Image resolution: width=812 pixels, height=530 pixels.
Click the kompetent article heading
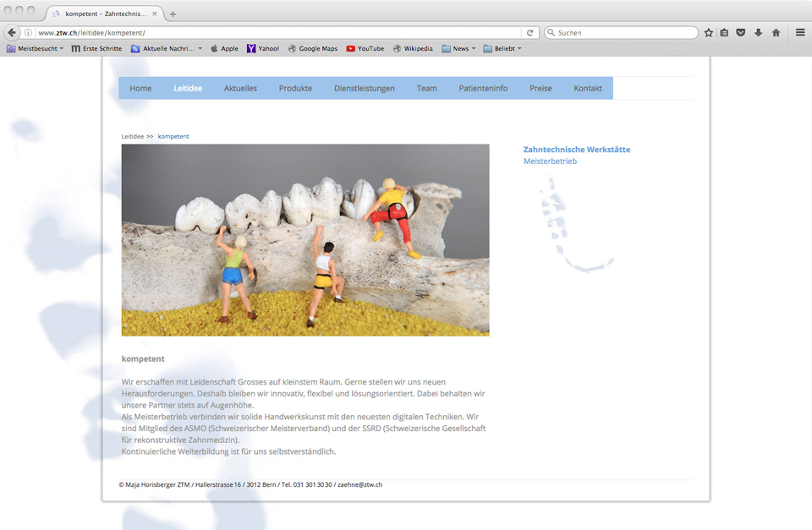(143, 358)
